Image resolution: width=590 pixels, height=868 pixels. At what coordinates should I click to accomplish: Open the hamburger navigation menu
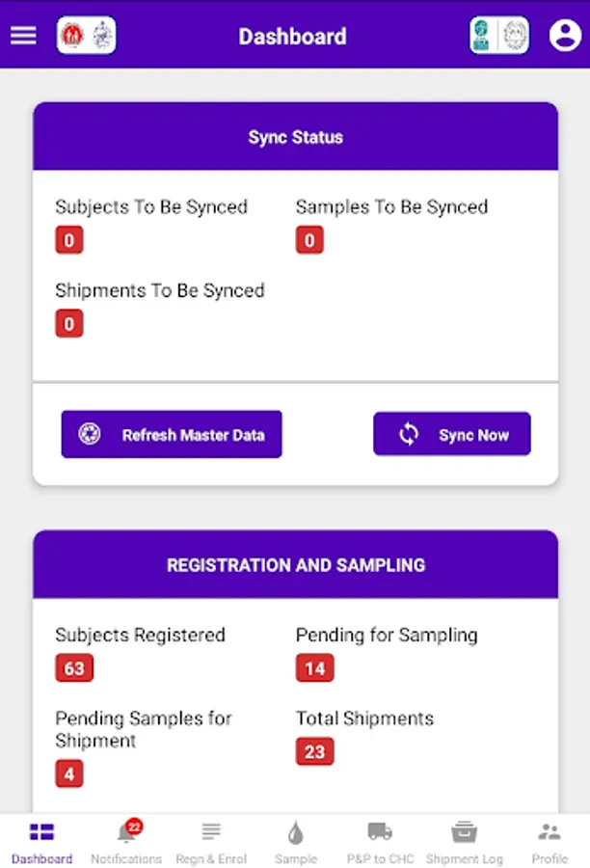pos(23,36)
